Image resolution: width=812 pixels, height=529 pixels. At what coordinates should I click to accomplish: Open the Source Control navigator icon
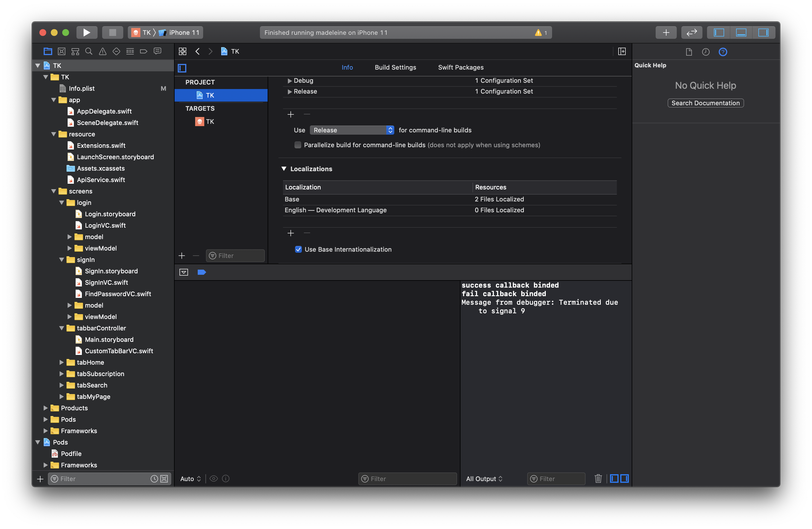pos(61,52)
